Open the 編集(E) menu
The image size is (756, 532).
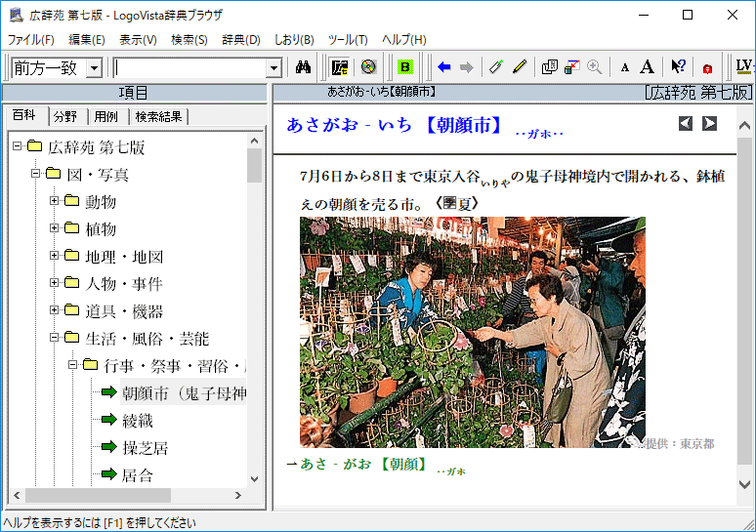[x=87, y=39]
